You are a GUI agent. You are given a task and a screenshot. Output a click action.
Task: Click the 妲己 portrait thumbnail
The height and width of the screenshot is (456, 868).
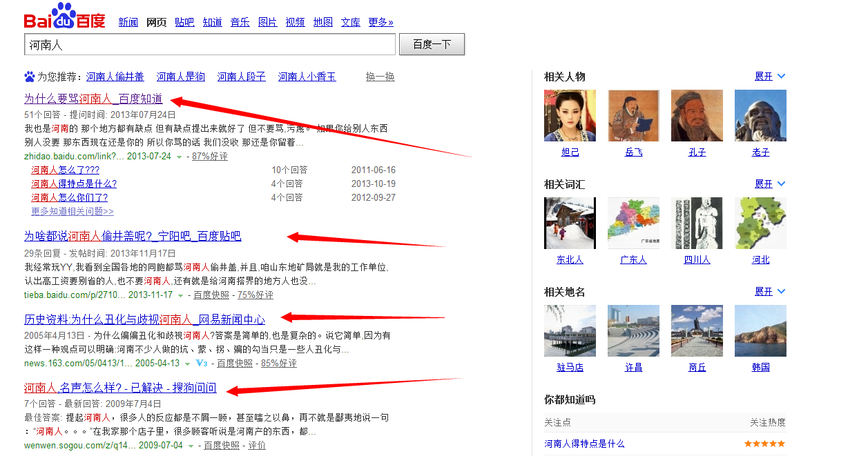click(570, 116)
